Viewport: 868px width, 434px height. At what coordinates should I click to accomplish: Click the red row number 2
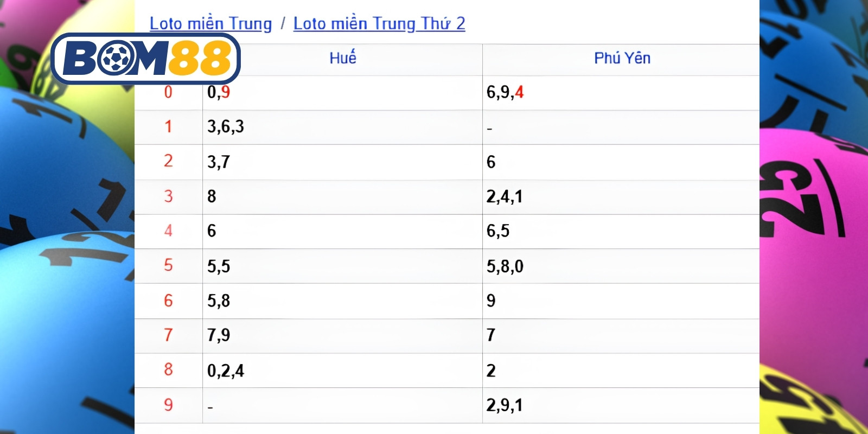coord(168,161)
